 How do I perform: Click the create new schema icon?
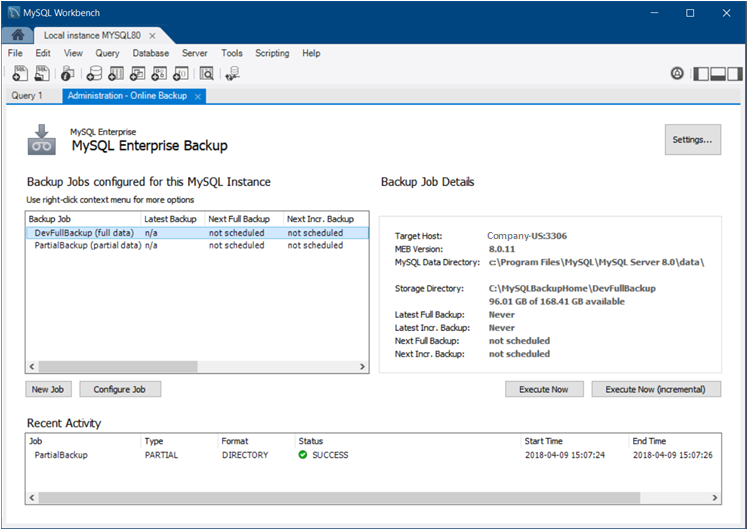click(94, 73)
